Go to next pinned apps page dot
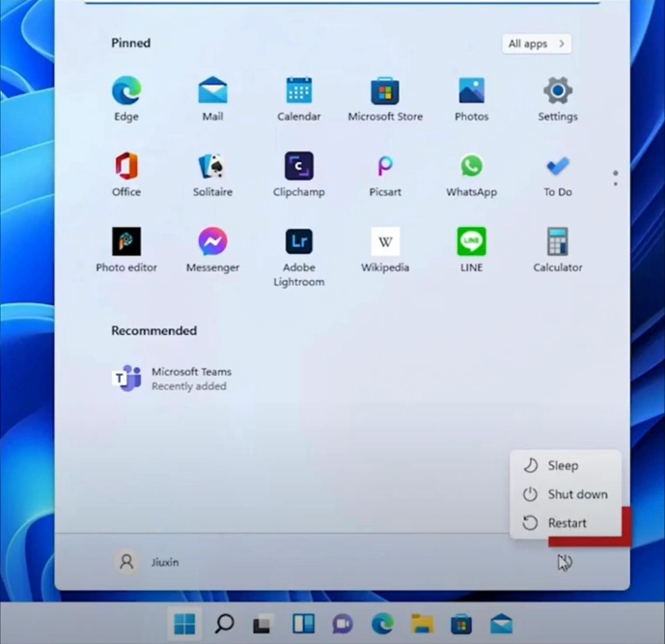 coord(616,183)
